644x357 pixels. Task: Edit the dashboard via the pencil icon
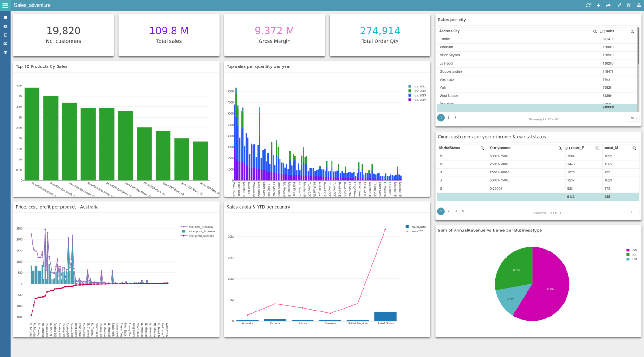coord(619,5)
